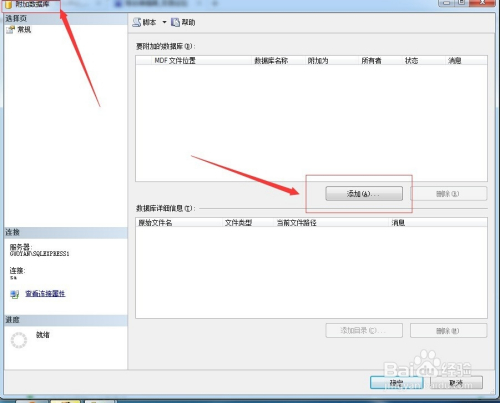This screenshot has height=403, width=500.
Task: Open the 查看连接属性 link
Action: (45, 294)
